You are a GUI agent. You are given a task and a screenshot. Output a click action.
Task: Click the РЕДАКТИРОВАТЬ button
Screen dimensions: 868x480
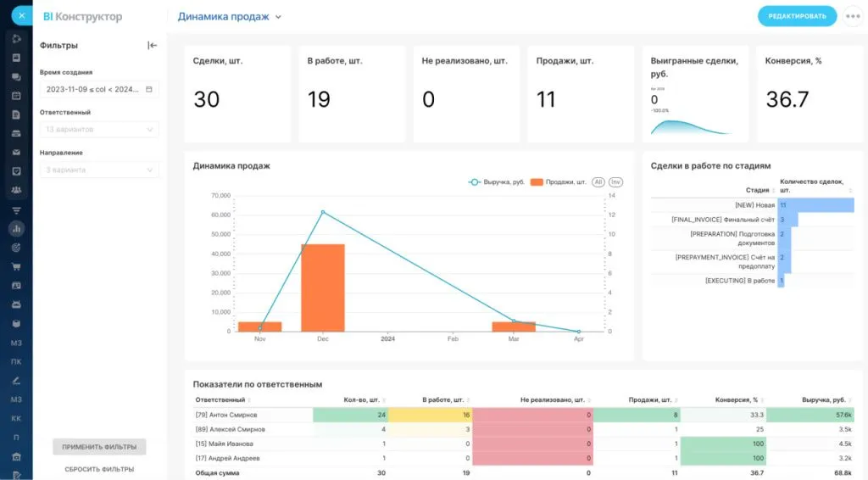pos(797,16)
